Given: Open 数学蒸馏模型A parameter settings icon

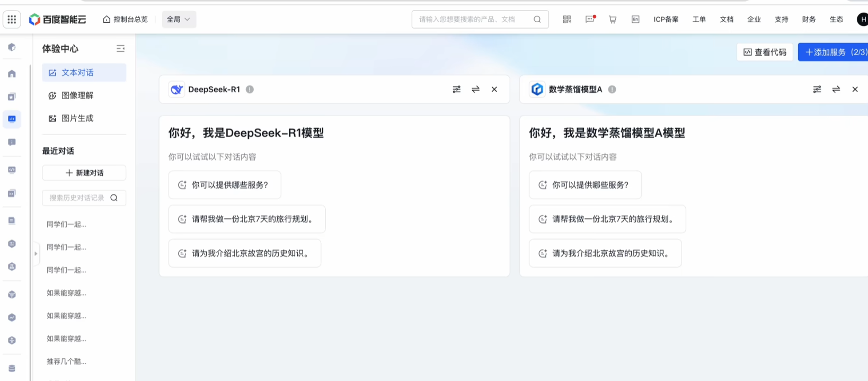Looking at the screenshot, I should click(817, 90).
